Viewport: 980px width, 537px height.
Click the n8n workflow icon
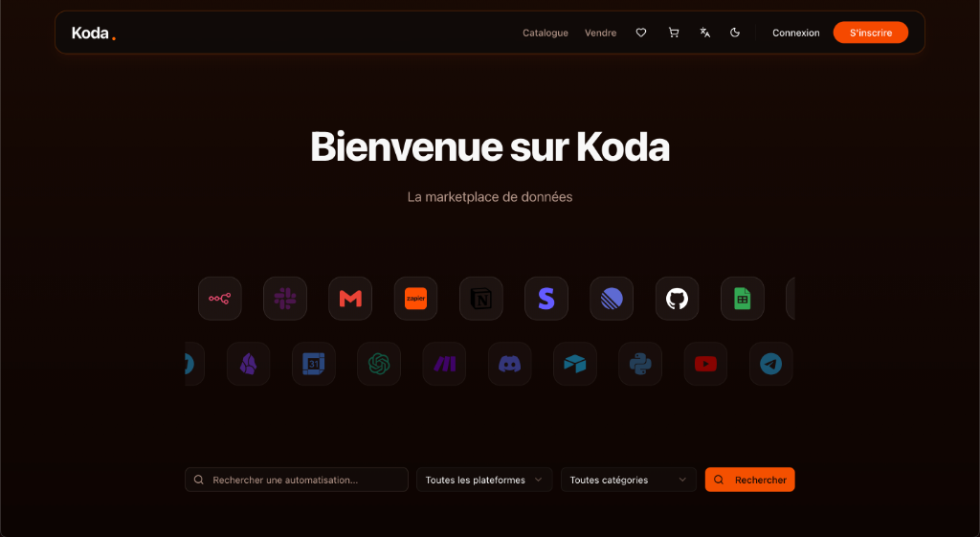(220, 299)
